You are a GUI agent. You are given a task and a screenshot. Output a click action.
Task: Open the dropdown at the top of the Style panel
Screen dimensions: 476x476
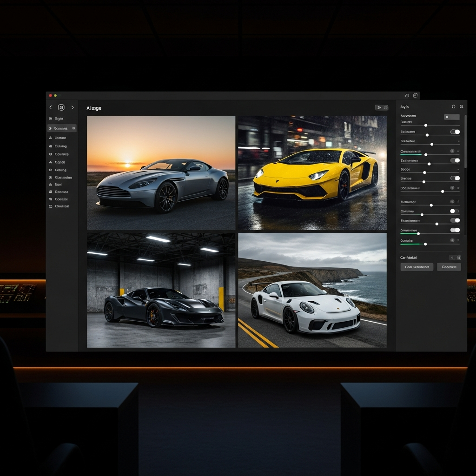tap(451, 117)
